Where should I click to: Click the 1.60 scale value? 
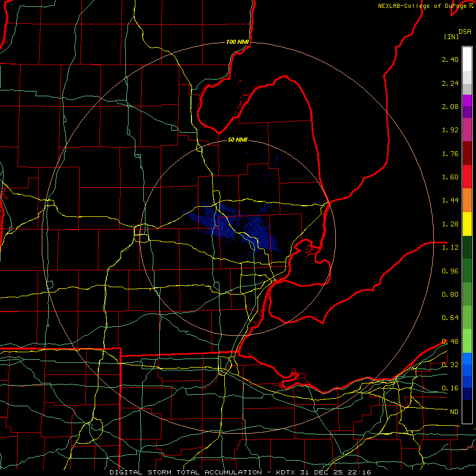click(450, 177)
